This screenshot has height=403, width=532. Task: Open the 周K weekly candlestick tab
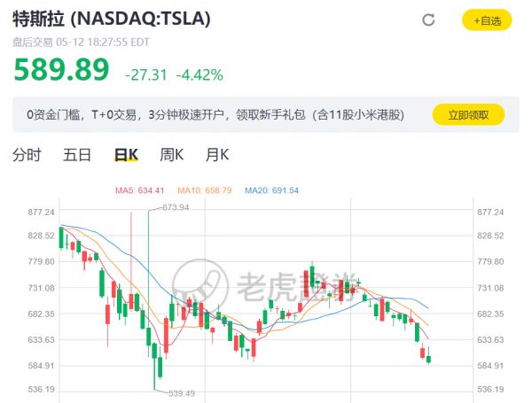point(171,155)
